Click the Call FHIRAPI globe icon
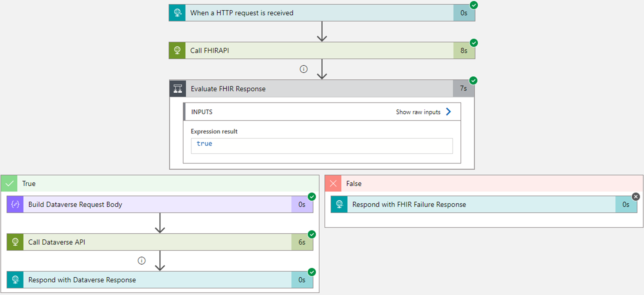Screen dimensions: 644x295 coord(177,51)
